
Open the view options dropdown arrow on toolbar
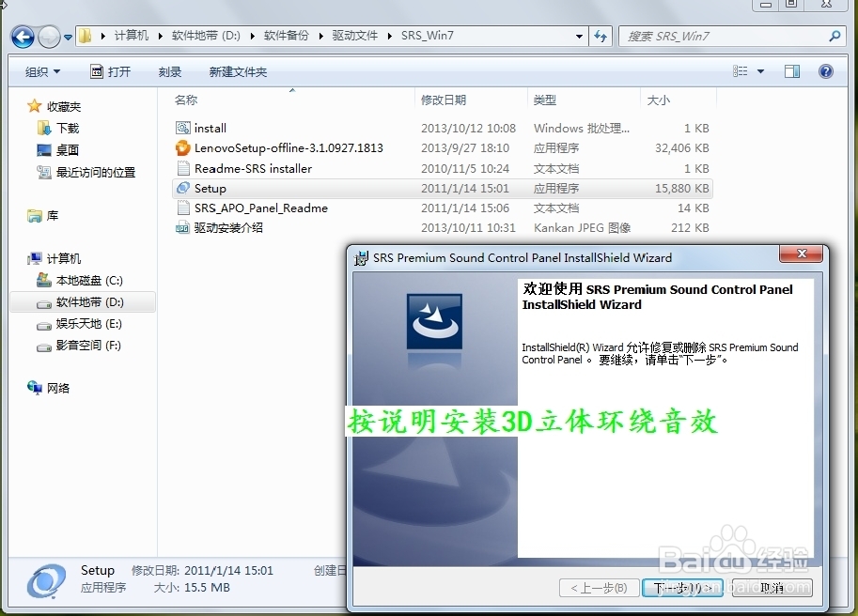[760, 70]
